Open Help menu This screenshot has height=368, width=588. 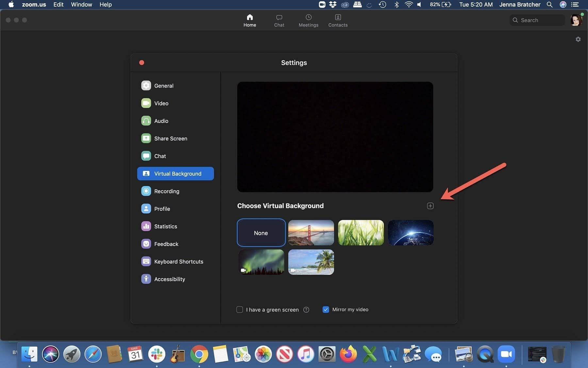(106, 5)
